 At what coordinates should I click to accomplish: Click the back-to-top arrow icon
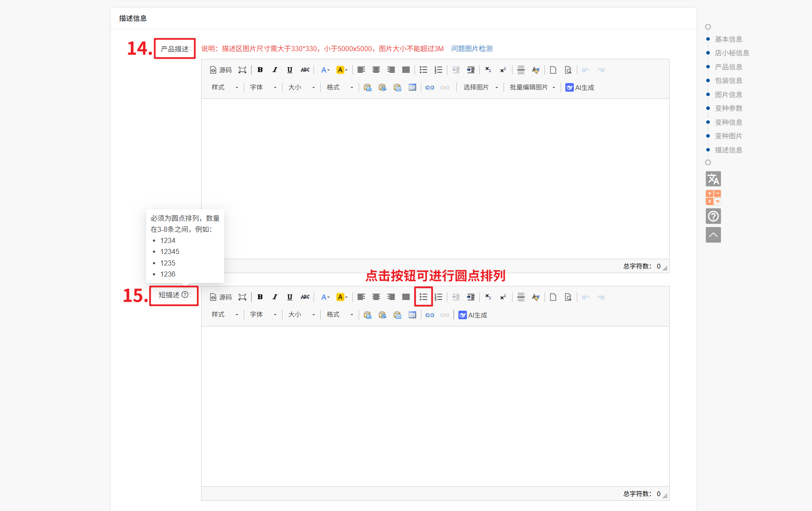(713, 235)
